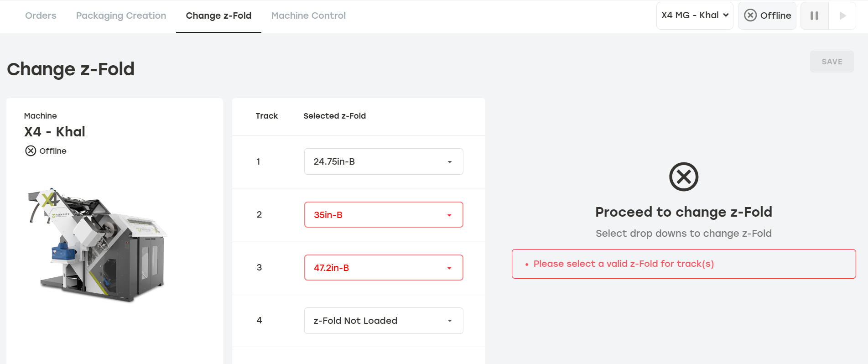Click the pause icon in top bar
The width and height of the screenshot is (868, 364).
(814, 16)
